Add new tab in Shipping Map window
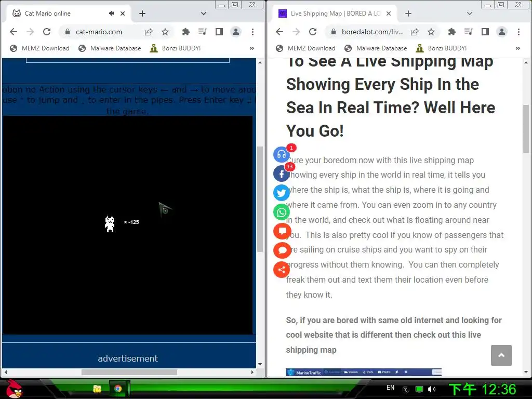The width and height of the screenshot is (532, 399). coord(408,14)
